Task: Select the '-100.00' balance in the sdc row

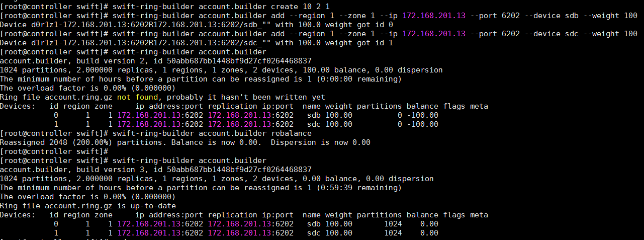Action: (423, 124)
